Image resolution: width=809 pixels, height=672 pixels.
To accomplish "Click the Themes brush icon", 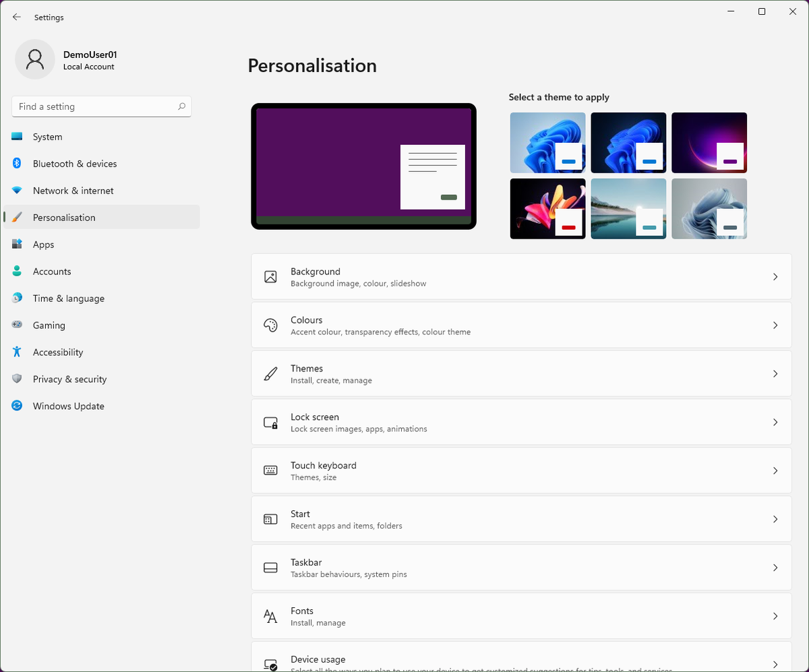I will (270, 374).
